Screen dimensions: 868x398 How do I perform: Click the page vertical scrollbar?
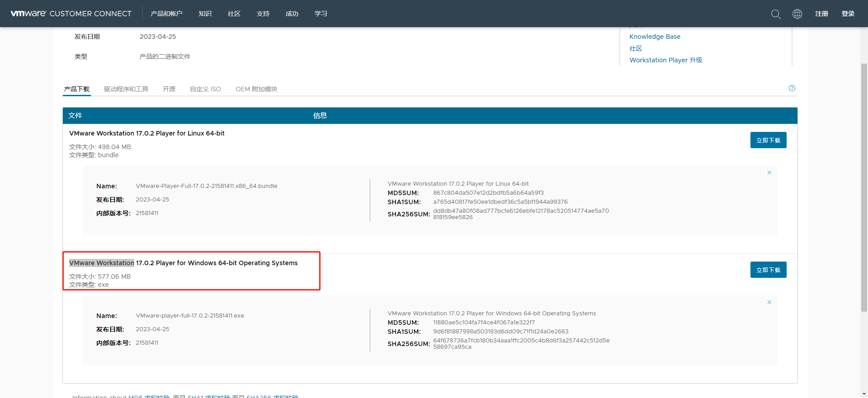tap(864, 187)
